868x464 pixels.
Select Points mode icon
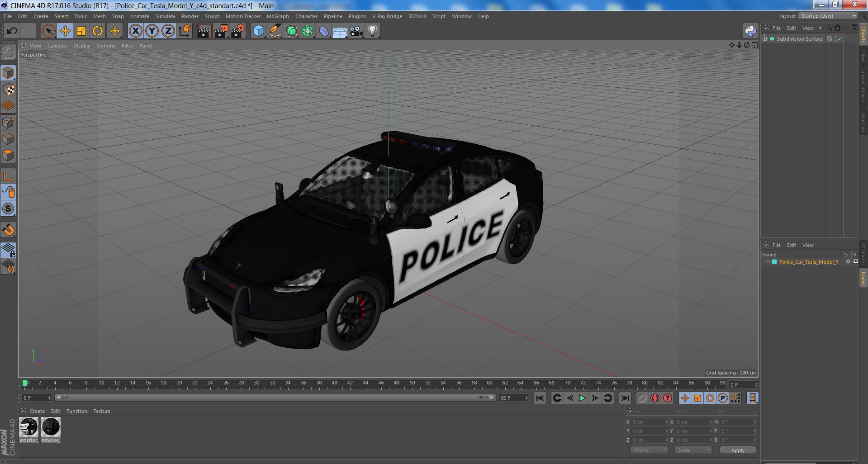click(8, 123)
